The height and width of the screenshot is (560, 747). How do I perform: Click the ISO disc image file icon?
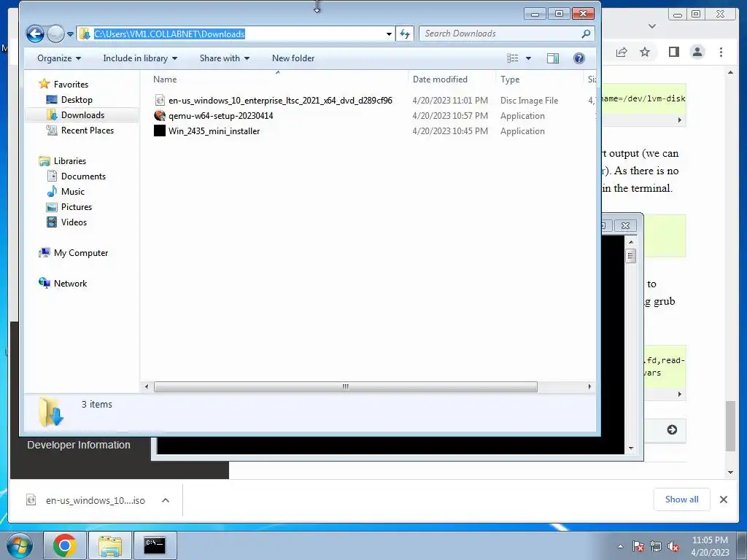click(160, 101)
